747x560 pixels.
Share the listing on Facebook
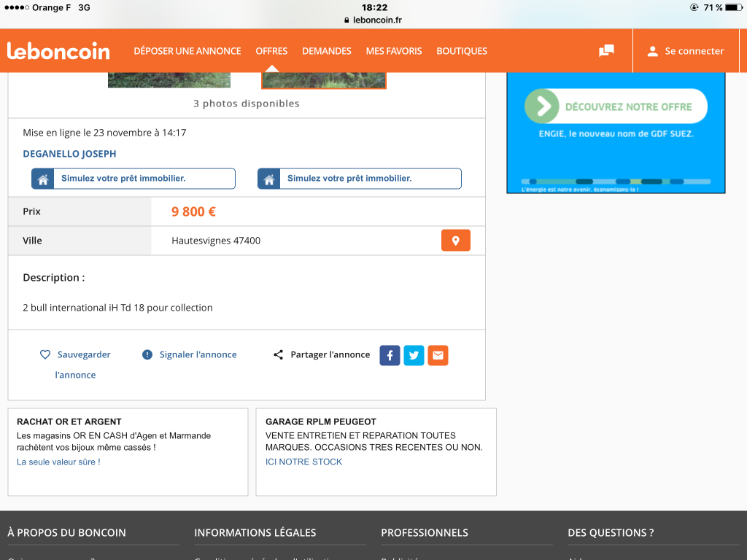tap(390, 355)
